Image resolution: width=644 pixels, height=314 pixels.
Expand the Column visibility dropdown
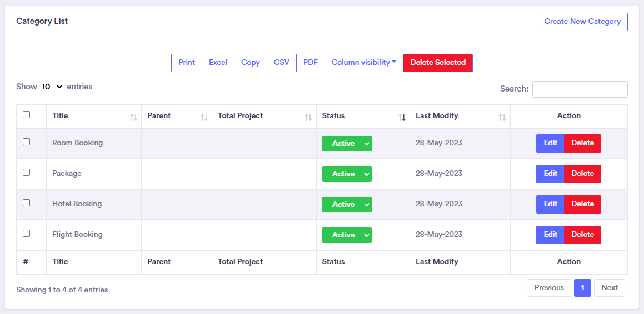[x=363, y=63]
